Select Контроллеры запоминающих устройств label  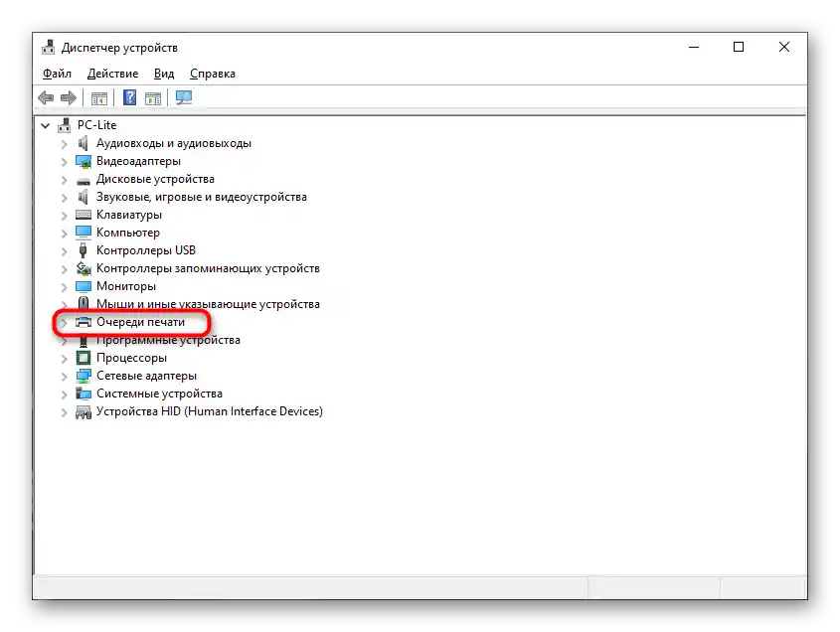pos(208,268)
